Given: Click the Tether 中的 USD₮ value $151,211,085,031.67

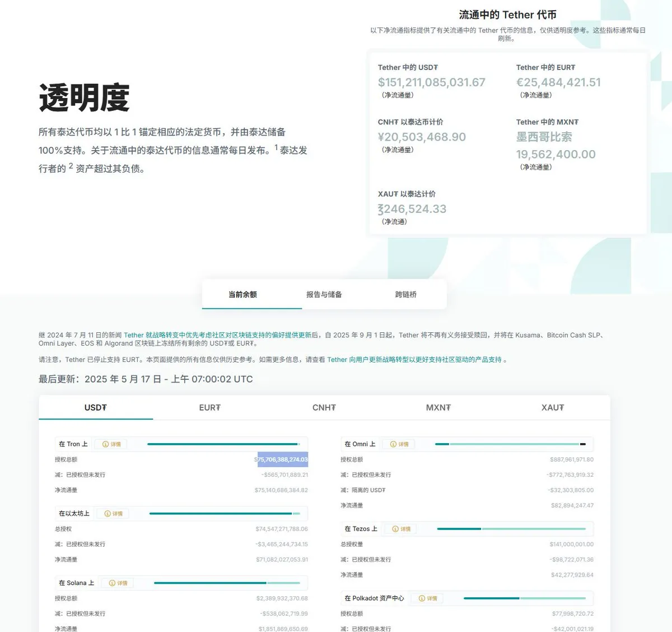Looking at the screenshot, I should tap(432, 82).
